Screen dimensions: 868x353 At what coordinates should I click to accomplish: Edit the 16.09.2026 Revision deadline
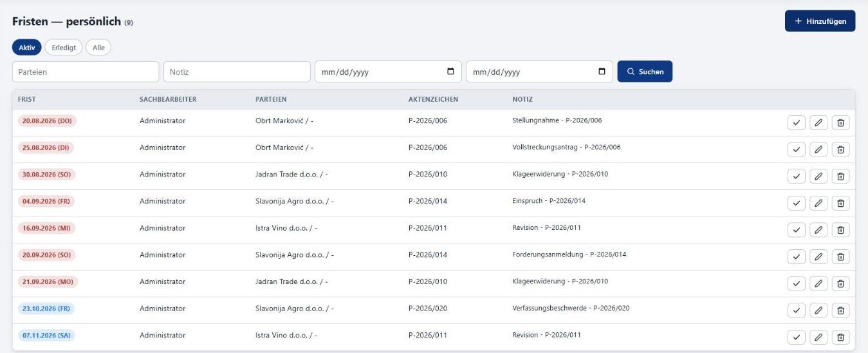coord(818,230)
